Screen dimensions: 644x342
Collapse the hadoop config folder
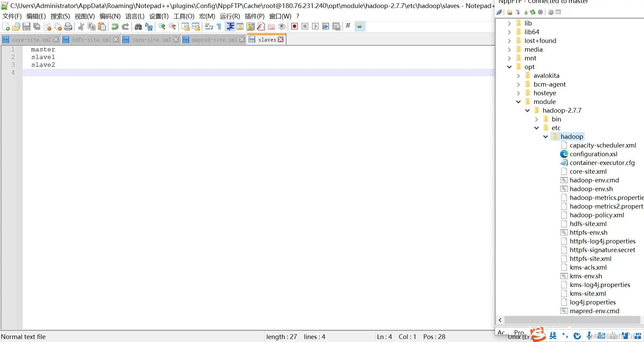(x=545, y=136)
